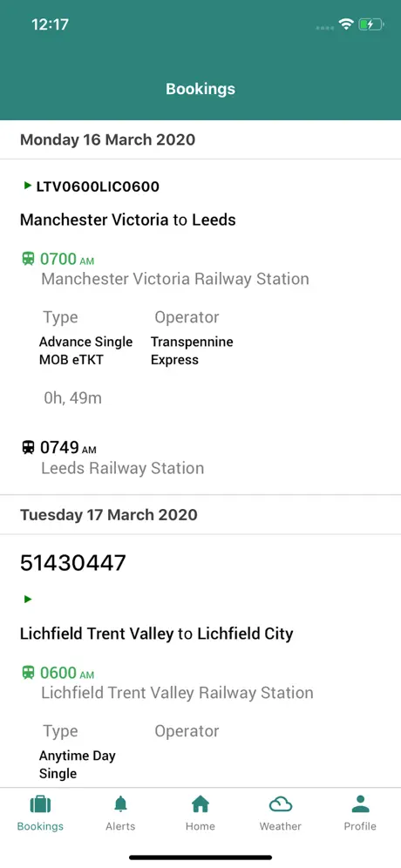This screenshot has width=401, height=868.
Task: Tap the Wi-Fi status icon
Action: coord(346,24)
